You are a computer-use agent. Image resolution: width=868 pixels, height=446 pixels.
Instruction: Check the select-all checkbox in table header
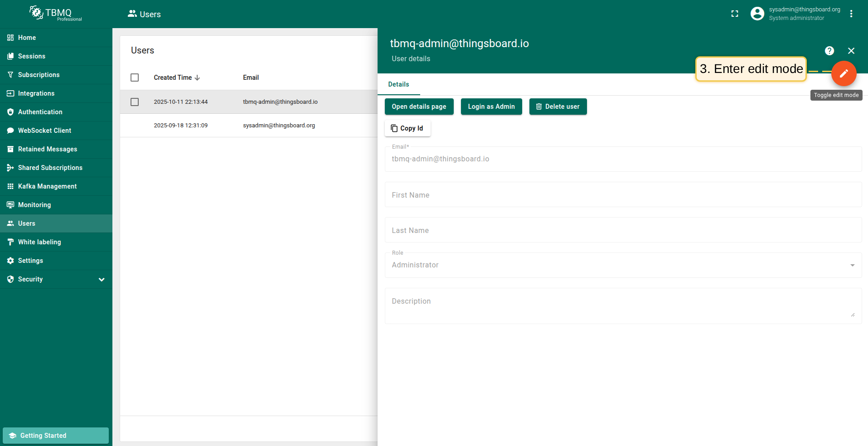click(135, 78)
